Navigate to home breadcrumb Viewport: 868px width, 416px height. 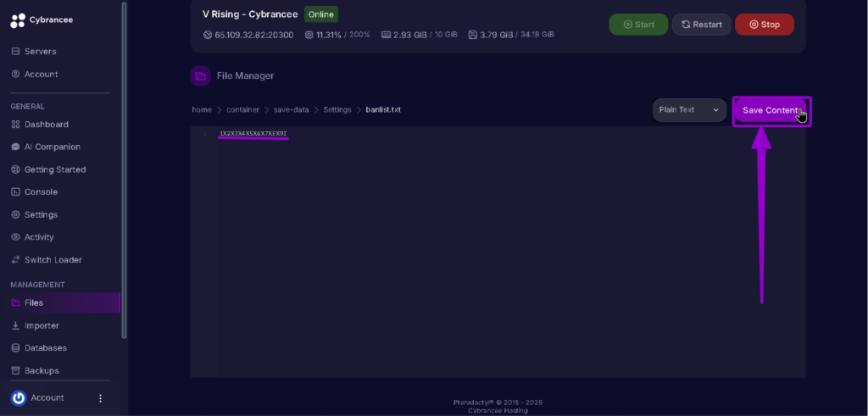[x=202, y=109]
